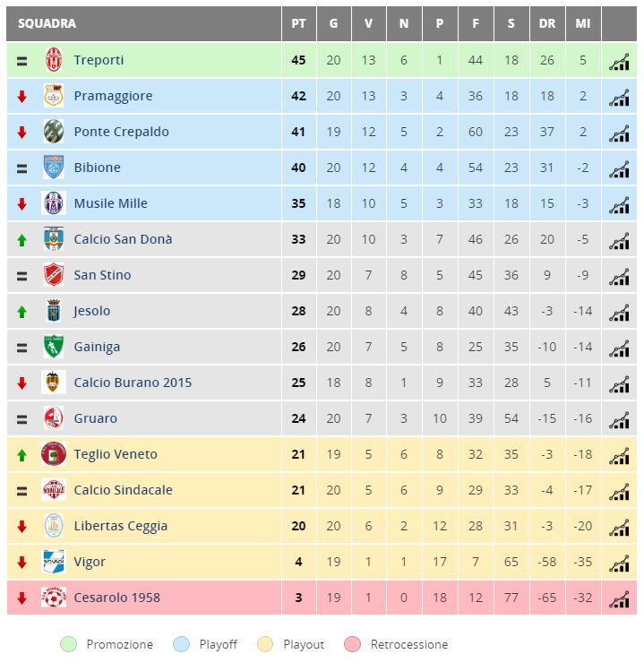Open the Teglio Veneto team link
This screenshot has height=671, width=644.
(x=116, y=454)
